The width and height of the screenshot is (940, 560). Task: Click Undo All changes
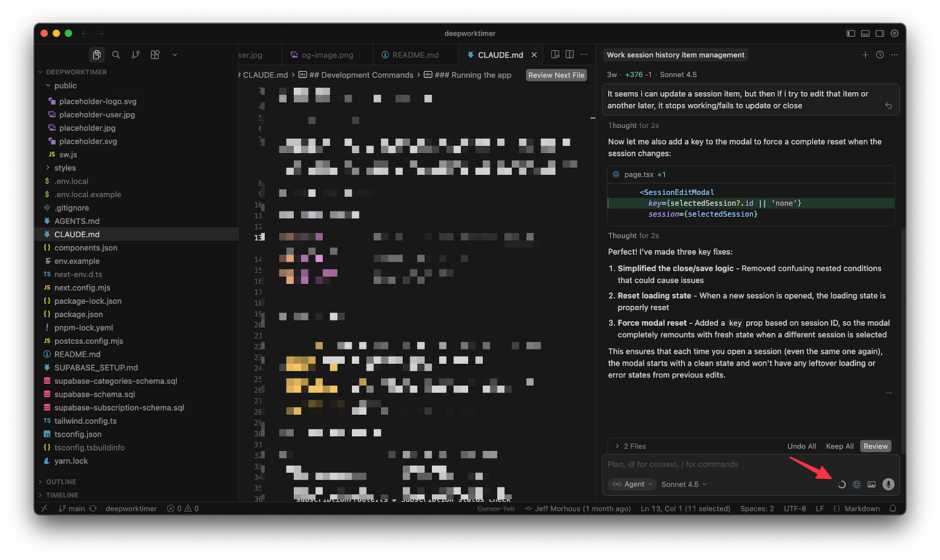tap(801, 446)
